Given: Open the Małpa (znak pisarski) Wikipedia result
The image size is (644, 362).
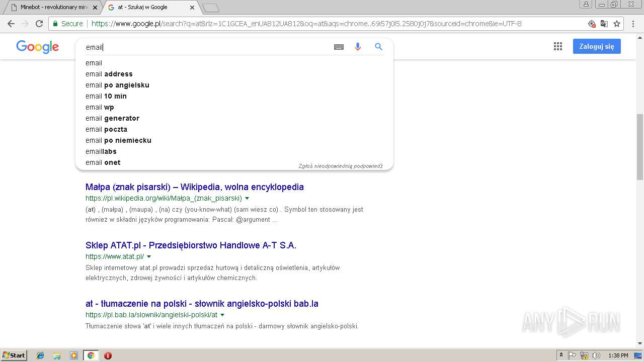Looking at the screenshot, I should click(x=195, y=187).
